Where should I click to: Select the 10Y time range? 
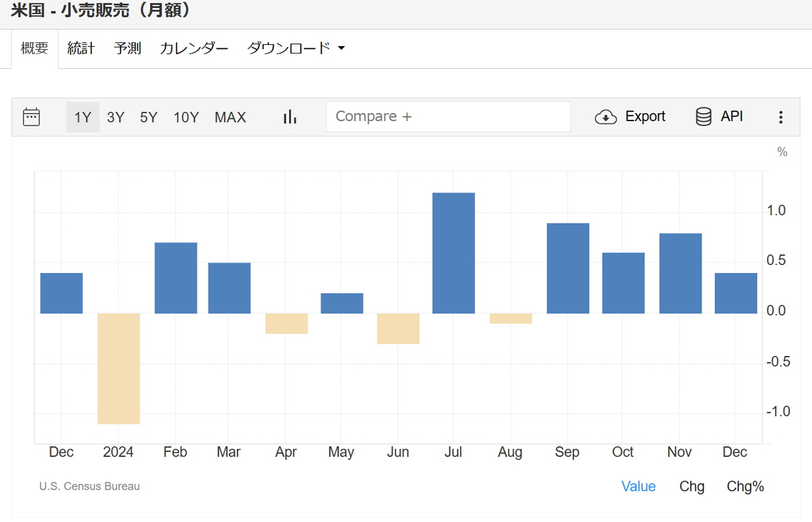[x=186, y=117]
